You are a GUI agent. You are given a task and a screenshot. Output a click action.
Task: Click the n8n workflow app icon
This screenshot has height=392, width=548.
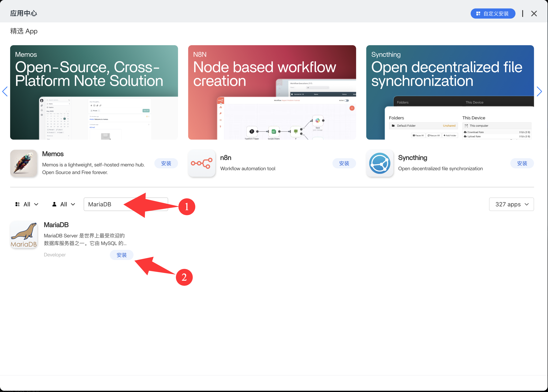202,163
